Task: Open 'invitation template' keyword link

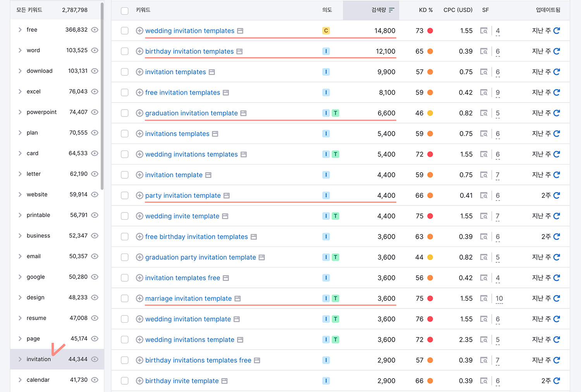Action: point(174,175)
